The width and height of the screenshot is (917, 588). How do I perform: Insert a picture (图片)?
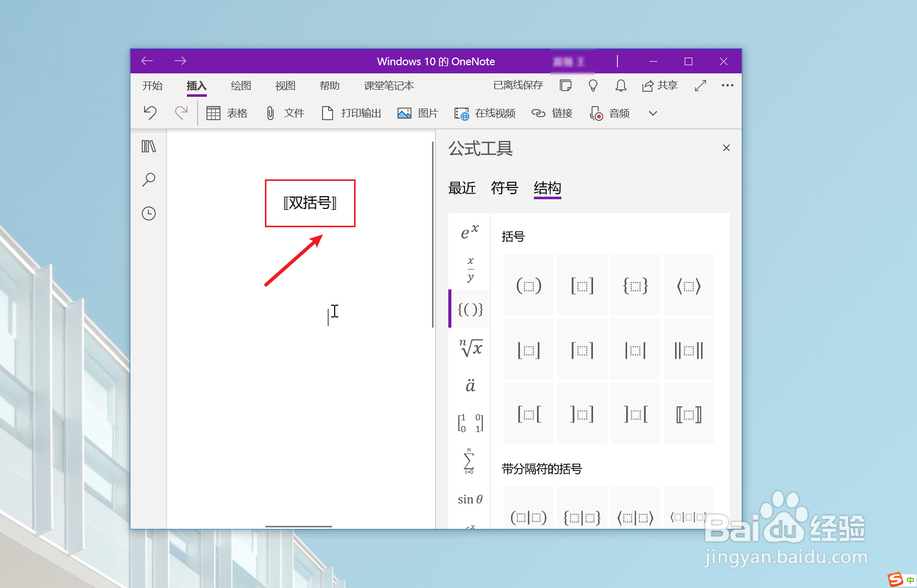pyautogui.click(x=418, y=113)
